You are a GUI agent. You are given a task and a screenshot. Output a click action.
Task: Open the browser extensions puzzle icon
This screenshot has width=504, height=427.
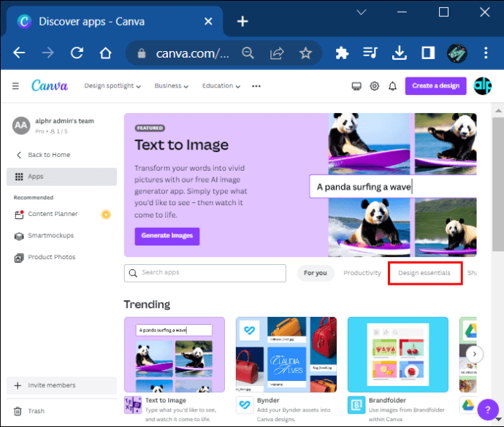[x=342, y=53]
